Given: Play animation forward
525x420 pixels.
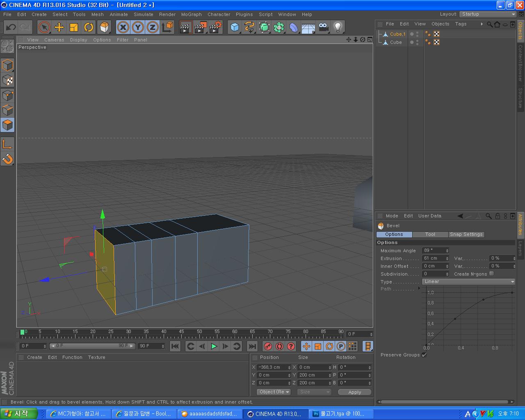Looking at the screenshot, I should pos(214,346).
